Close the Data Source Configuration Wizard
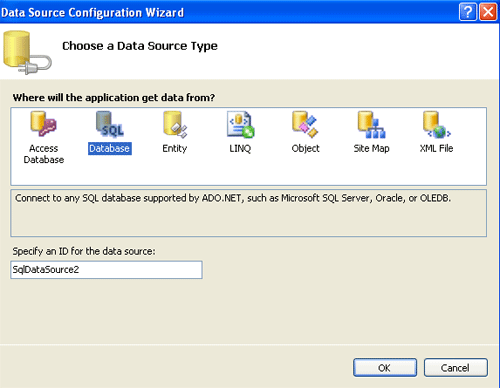The width and height of the screenshot is (500, 388). click(488, 12)
